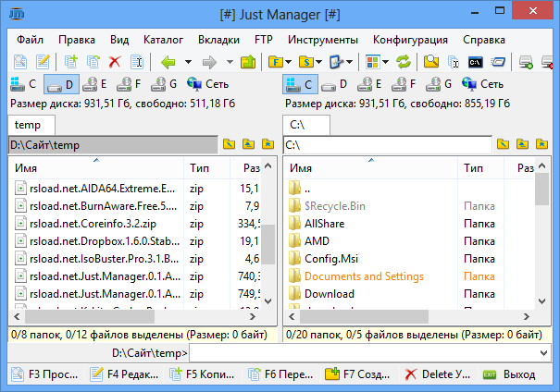Open the S folder toolbar icon
This screenshot has width=560, height=392.
[x=306, y=62]
